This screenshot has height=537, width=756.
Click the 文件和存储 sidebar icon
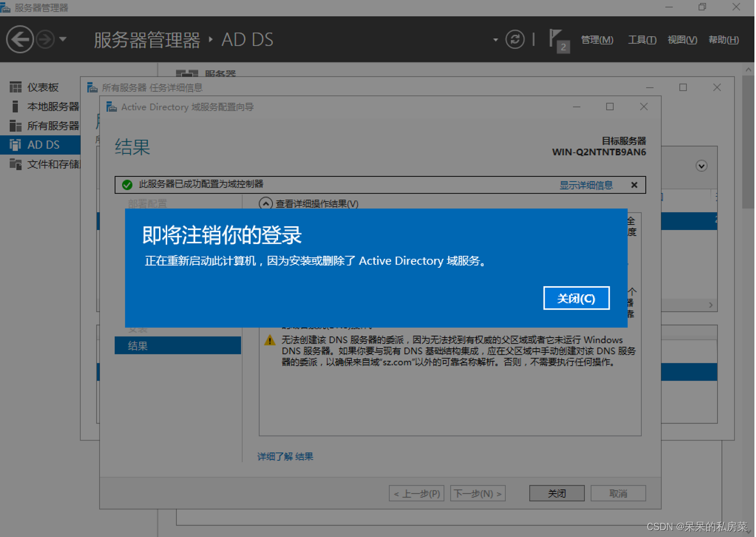point(16,164)
